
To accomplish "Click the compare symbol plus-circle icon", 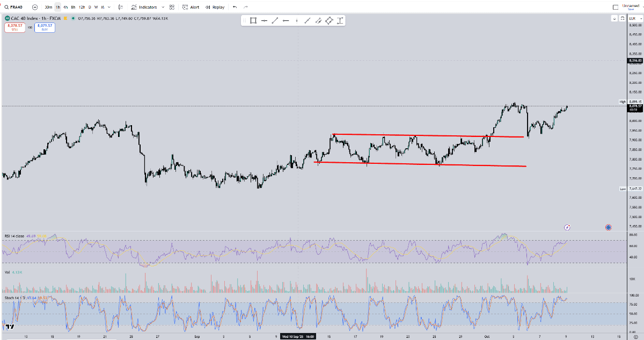I will click(x=35, y=7).
